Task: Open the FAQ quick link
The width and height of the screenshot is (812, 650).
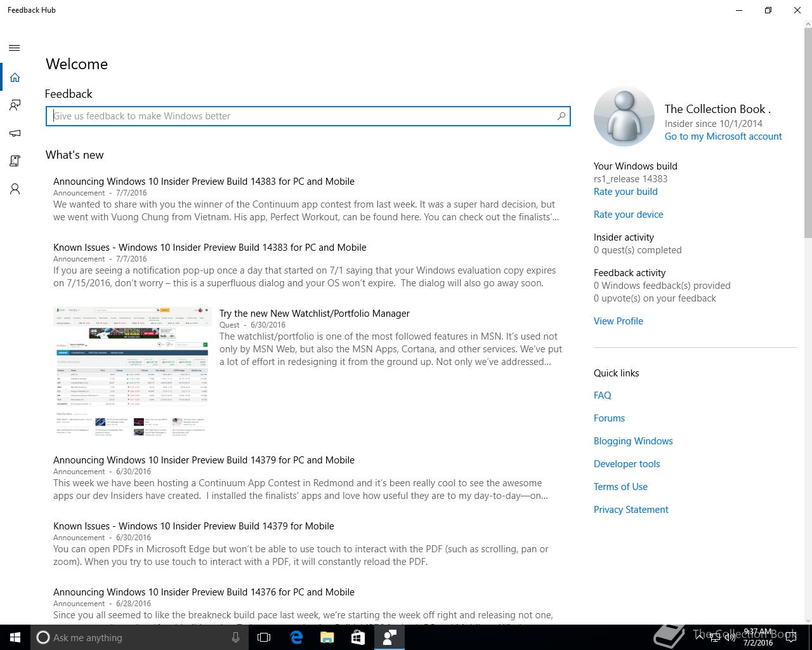Action: click(x=603, y=395)
